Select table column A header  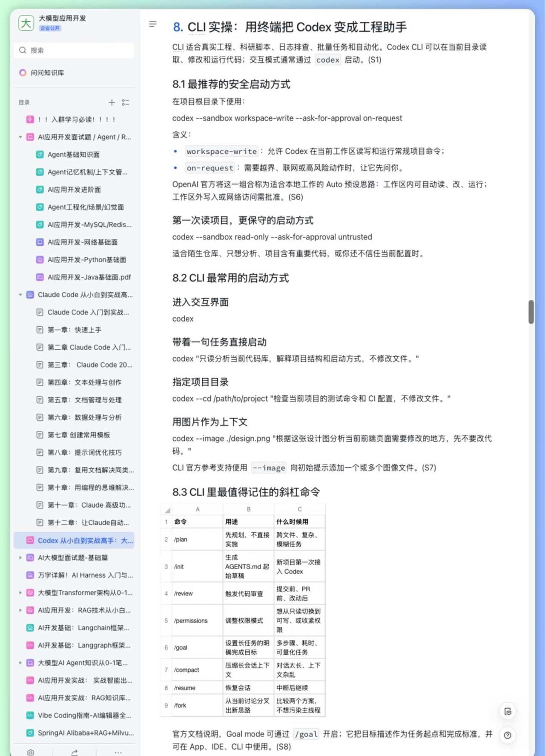[197, 509]
